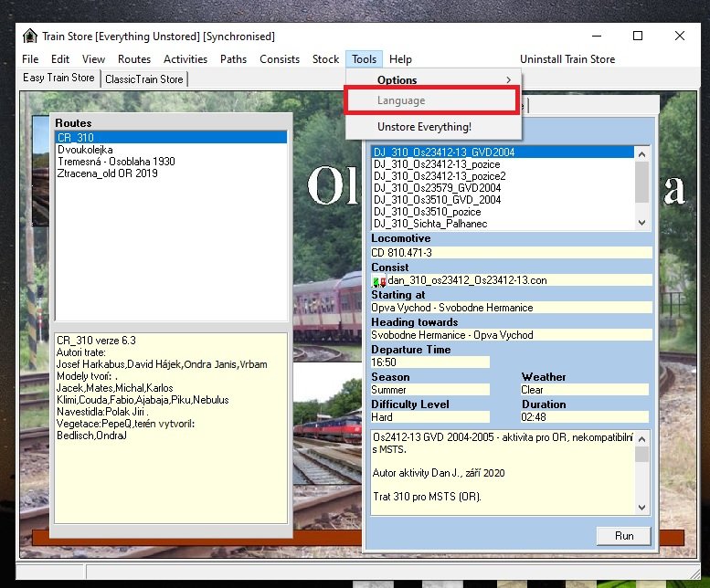
Task: Maximize the Train Store window
Action: pos(638,37)
